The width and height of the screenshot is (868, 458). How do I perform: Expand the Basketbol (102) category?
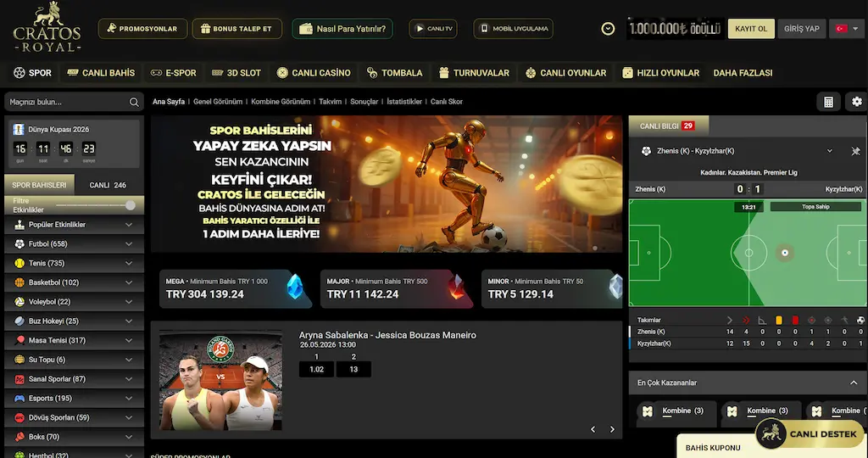[129, 282]
